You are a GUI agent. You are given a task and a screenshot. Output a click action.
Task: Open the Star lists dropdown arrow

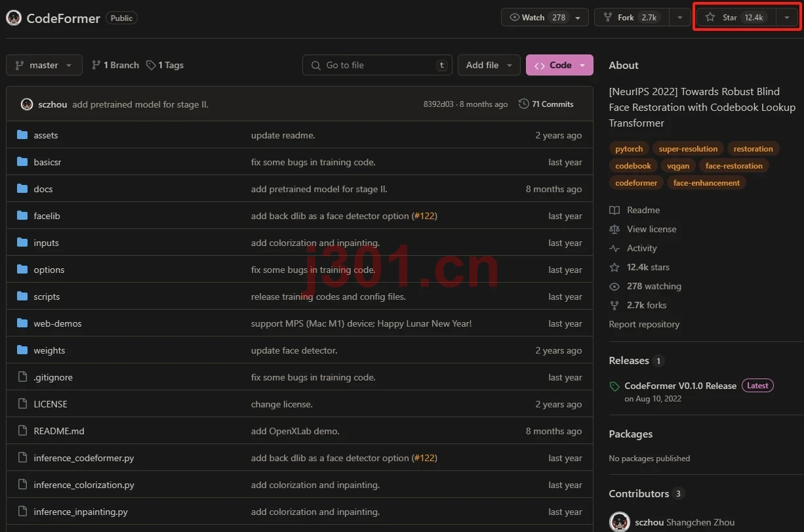click(787, 18)
